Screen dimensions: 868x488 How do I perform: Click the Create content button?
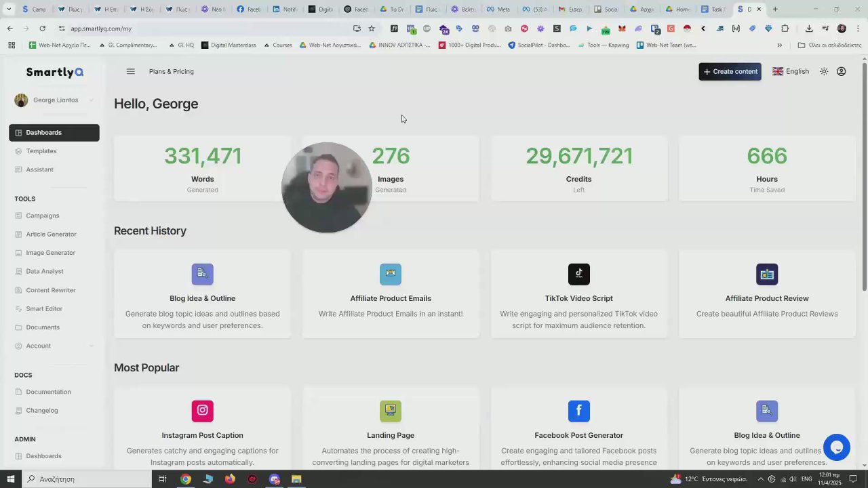click(730, 71)
